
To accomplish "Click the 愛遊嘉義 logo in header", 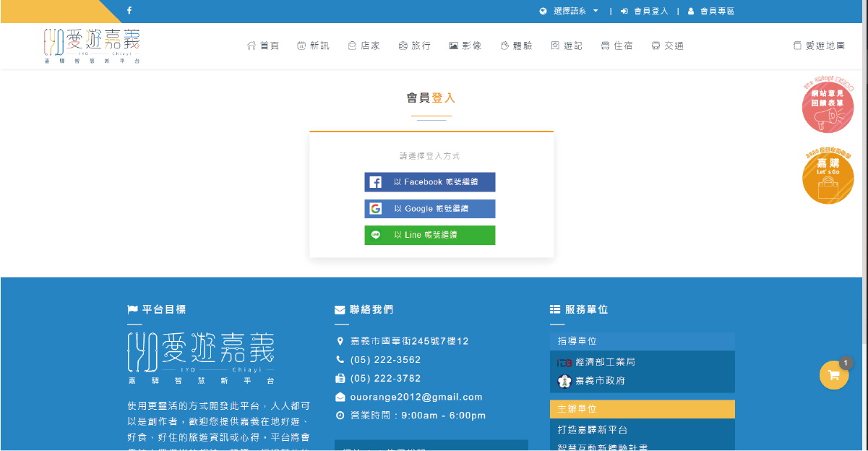I will pos(92,46).
